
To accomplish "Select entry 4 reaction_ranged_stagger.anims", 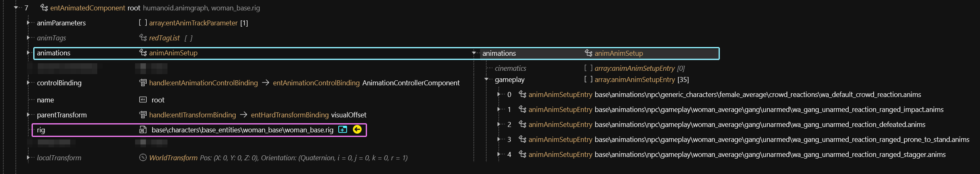I will pos(770,154).
